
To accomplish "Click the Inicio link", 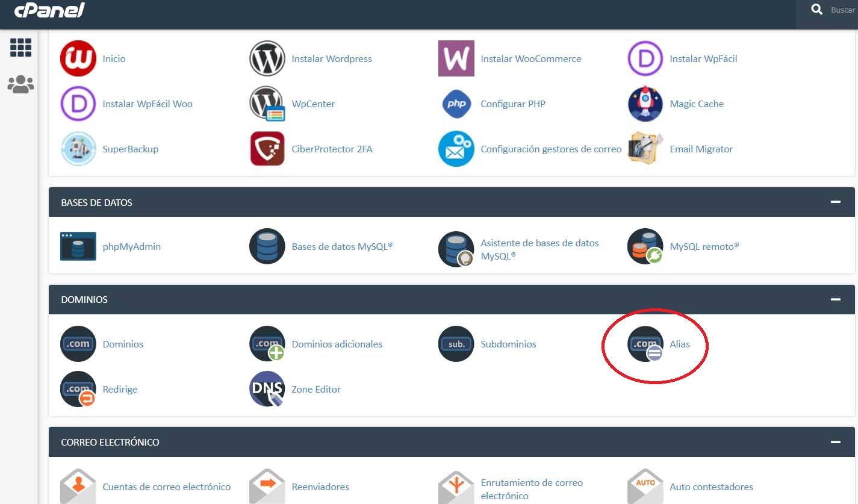I will click(114, 58).
